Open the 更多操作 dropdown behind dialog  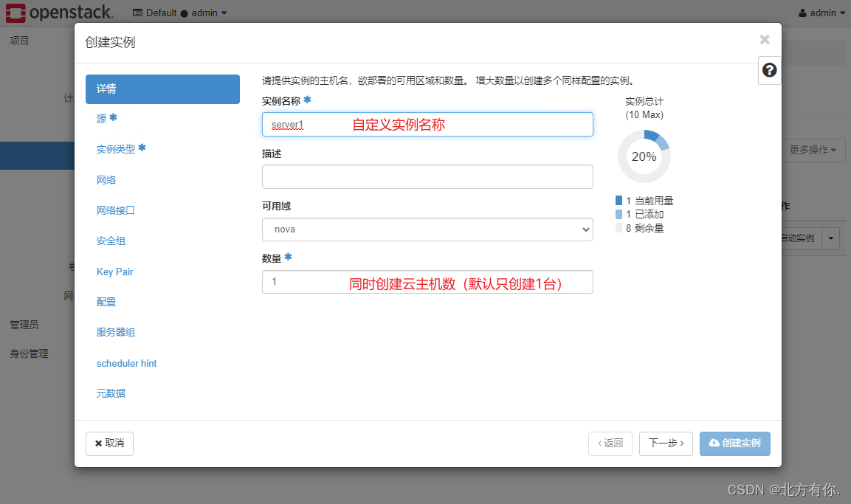pos(813,150)
